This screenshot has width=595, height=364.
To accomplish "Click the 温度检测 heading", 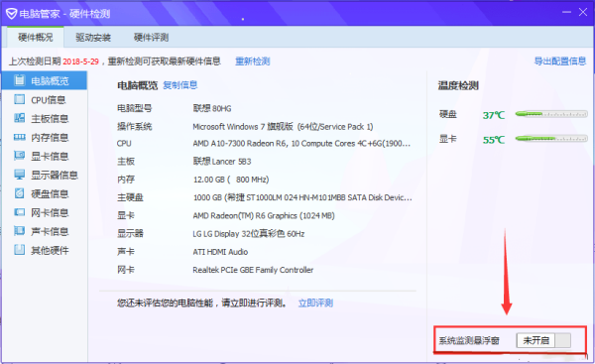I will (x=458, y=85).
